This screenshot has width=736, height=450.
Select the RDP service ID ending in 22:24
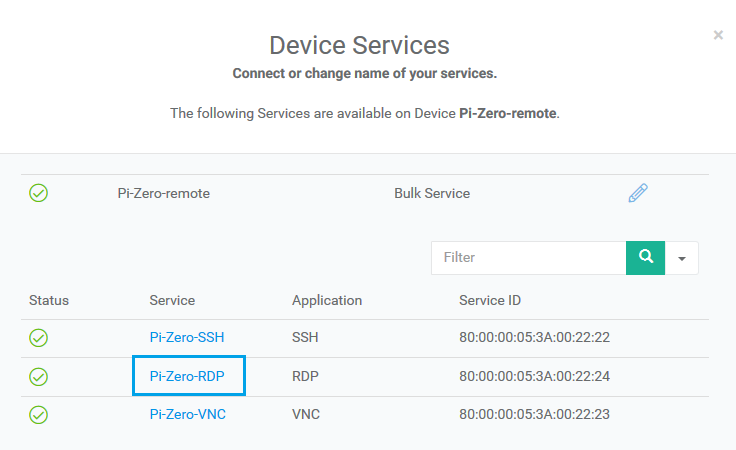click(x=534, y=376)
